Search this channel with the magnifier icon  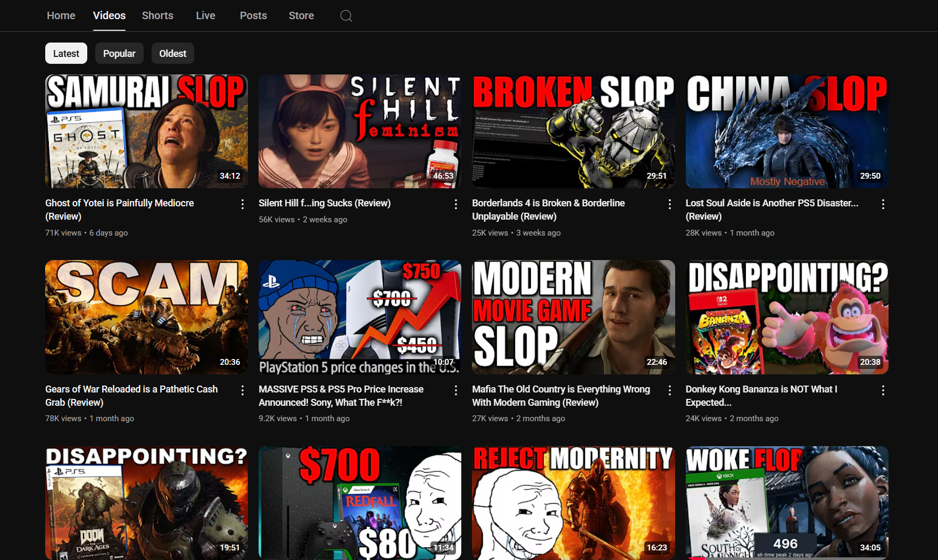(346, 16)
